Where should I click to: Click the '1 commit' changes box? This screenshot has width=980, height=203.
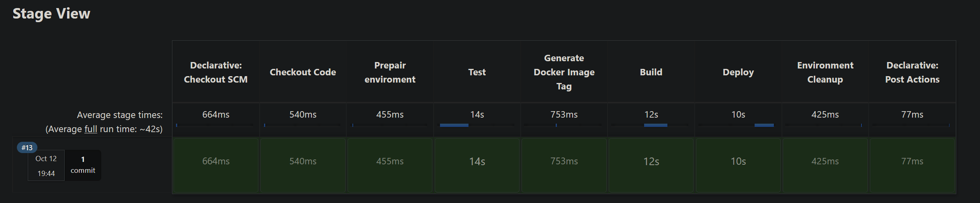pyautogui.click(x=83, y=165)
